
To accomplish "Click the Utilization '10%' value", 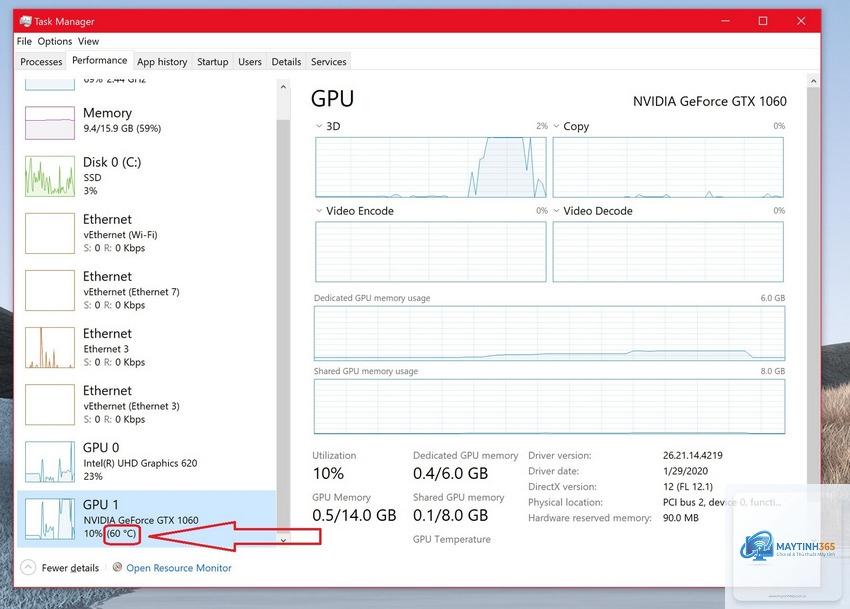I will (x=328, y=473).
